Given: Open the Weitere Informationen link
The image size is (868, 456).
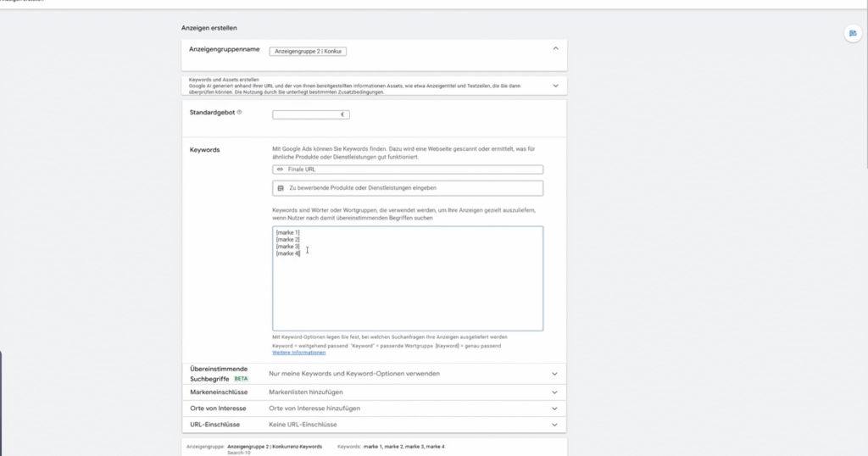Looking at the screenshot, I should pos(299,353).
